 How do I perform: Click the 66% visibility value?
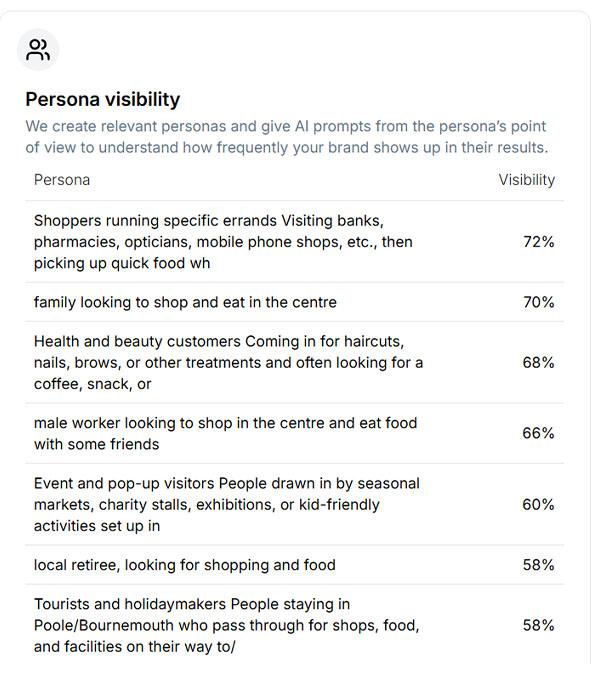click(x=538, y=433)
